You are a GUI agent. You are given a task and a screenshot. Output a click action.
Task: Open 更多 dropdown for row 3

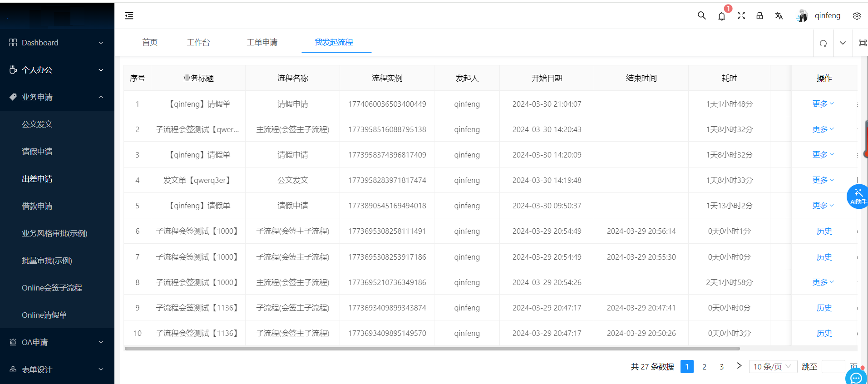coord(824,155)
